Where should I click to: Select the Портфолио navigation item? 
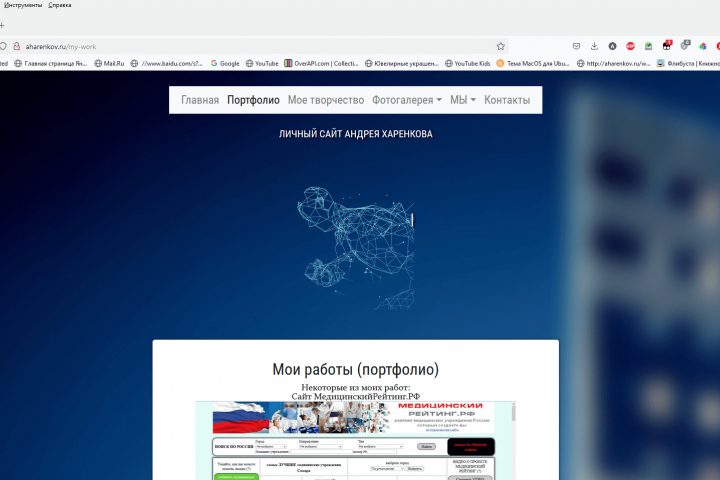tap(253, 100)
